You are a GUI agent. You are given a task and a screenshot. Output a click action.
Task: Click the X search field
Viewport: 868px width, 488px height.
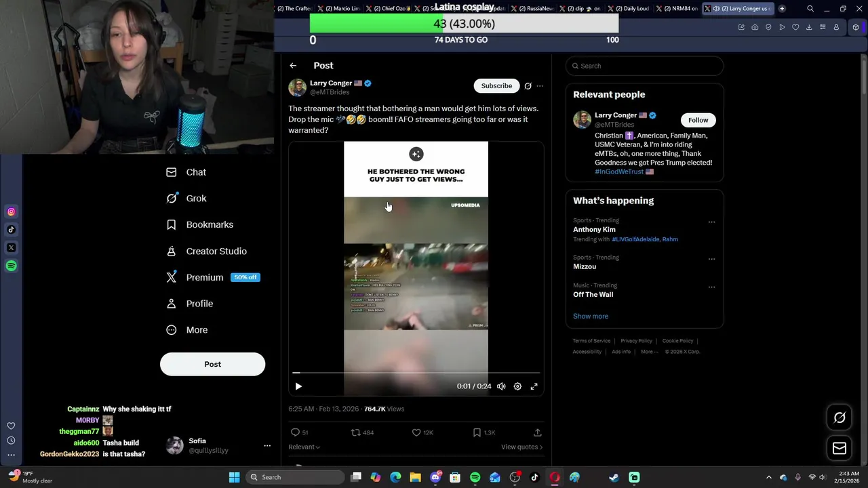[x=644, y=66]
